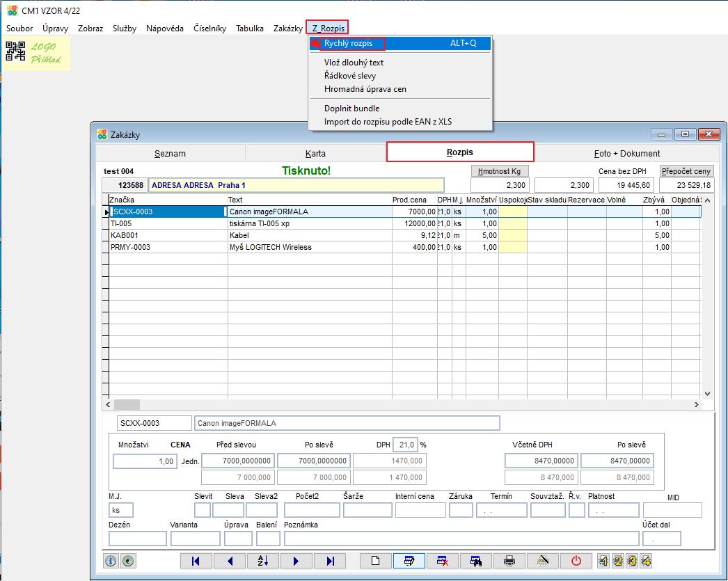The height and width of the screenshot is (581, 728).
Task: Open the Úpravy menu
Action: point(55,29)
